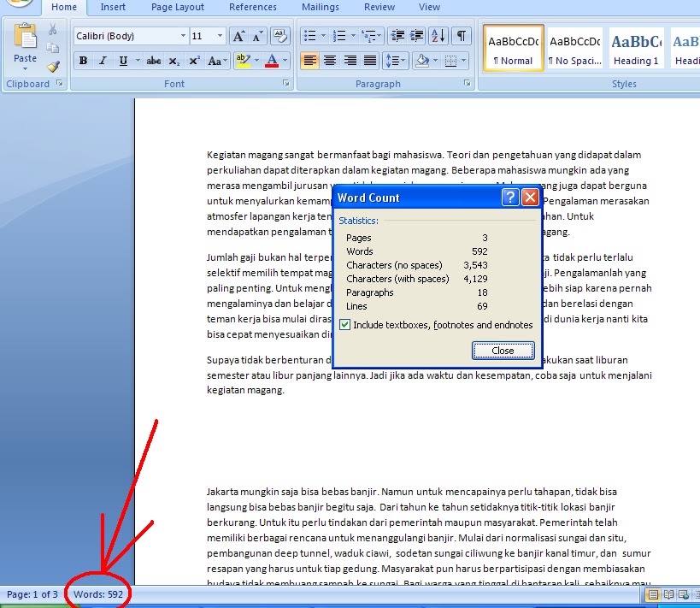This screenshot has width=700, height=608.
Task: Switch to the References ribbon tab
Action: [253, 7]
